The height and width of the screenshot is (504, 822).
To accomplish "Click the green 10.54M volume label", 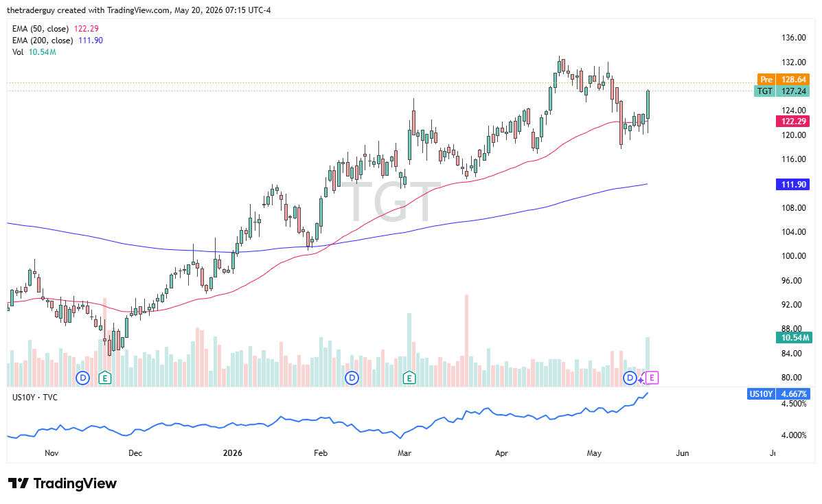I will [x=794, y=338].
